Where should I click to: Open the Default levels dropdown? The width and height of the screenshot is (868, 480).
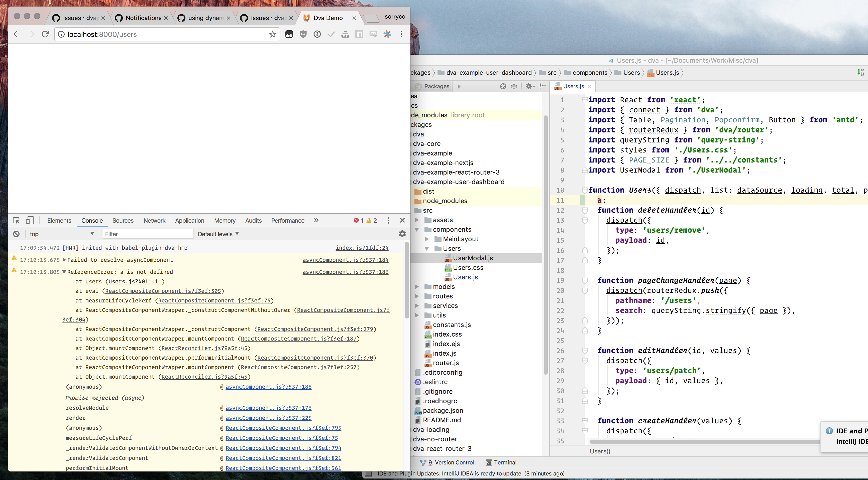pos(218,234)
